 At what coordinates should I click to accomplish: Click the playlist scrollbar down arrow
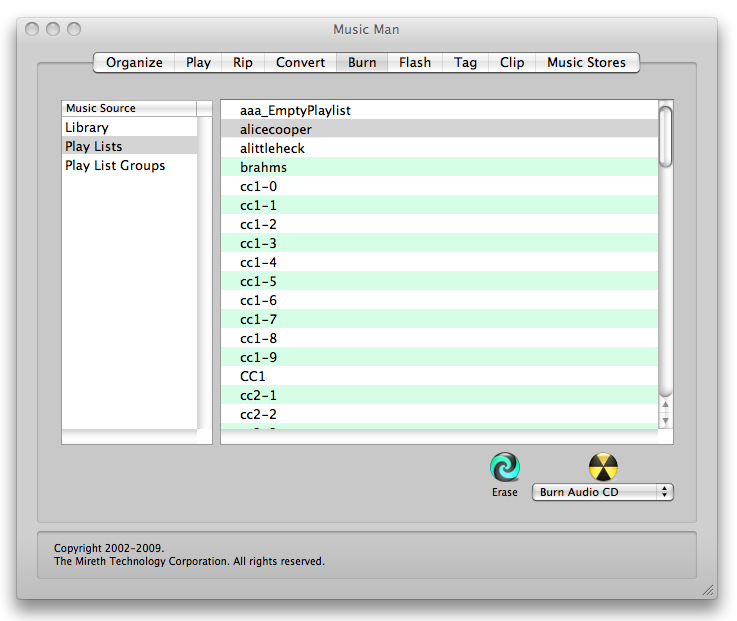click(x=666, y=420)
